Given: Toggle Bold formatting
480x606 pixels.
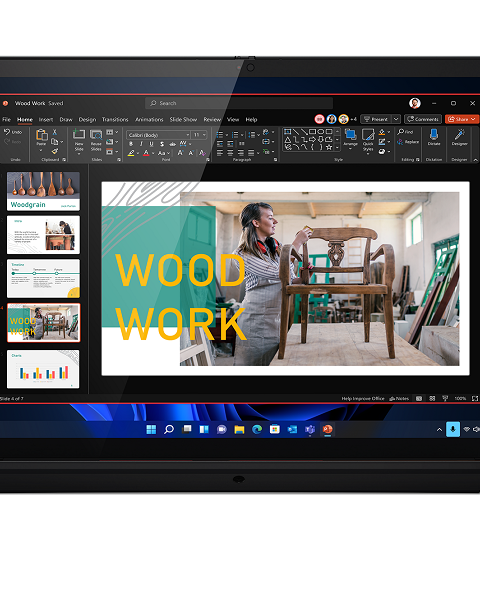Looking at the screenshot, I should pyautogui.click(x=131, y=144).
